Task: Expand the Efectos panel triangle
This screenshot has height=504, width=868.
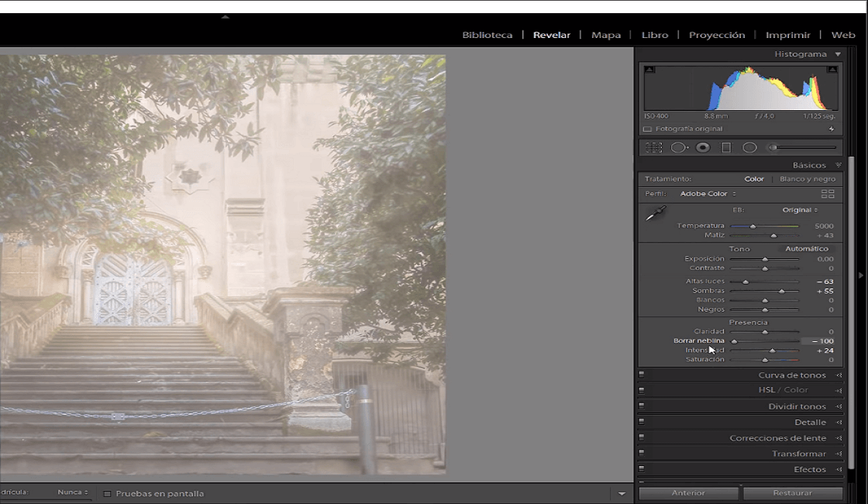Action: (839, 470)
